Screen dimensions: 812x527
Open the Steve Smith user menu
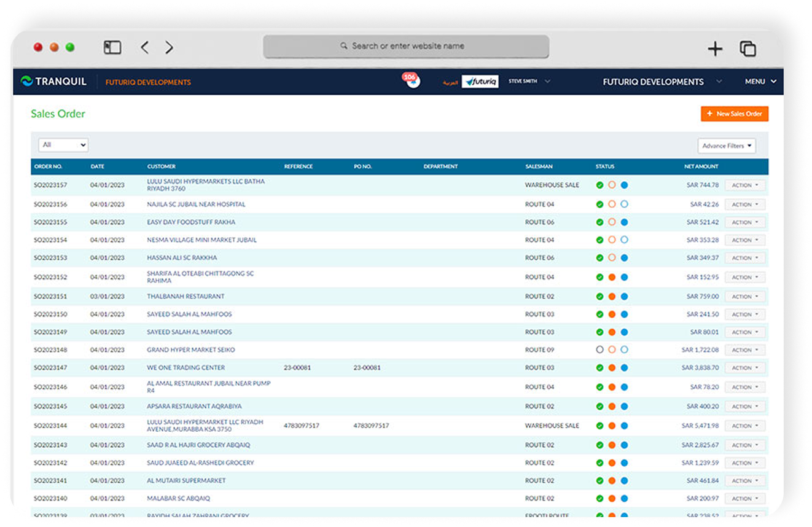529,81
